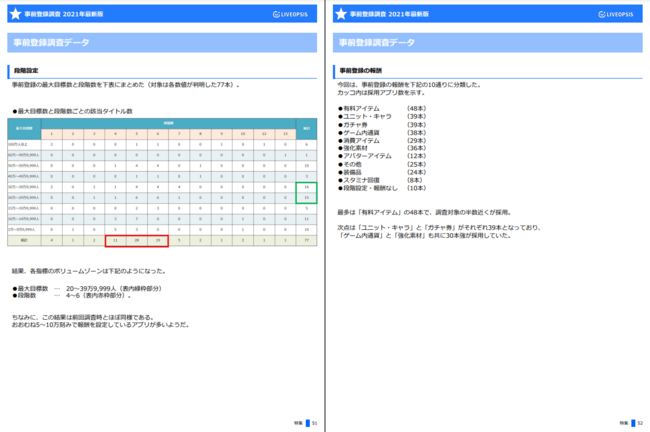Click the line 今回は、事前登録の報酬を下記の10通りに分類した

click(409, 85)
